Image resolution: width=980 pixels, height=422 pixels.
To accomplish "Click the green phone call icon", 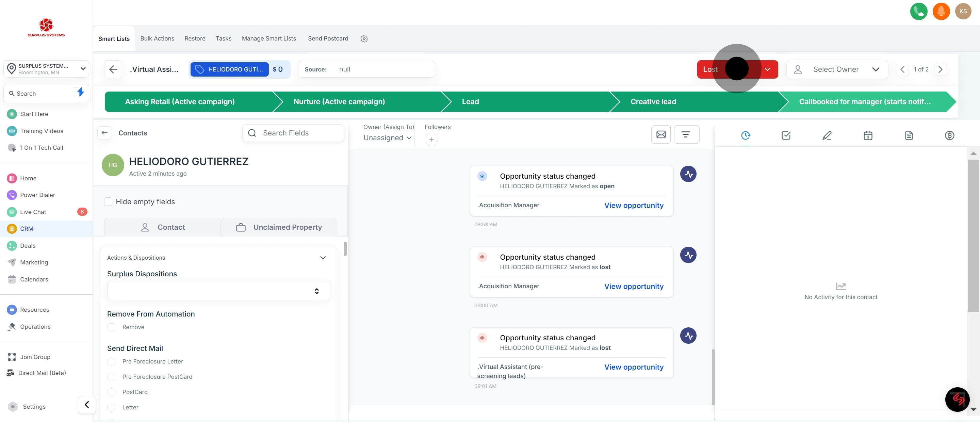I will [918, 12].
